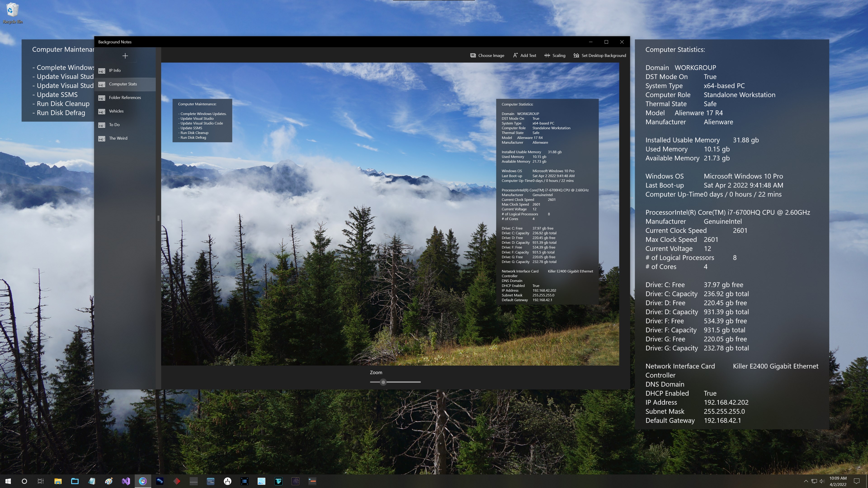Open the Folder References note
This screenshot has width=868, height=488.
pyautogui.click(x=125, y=98)
